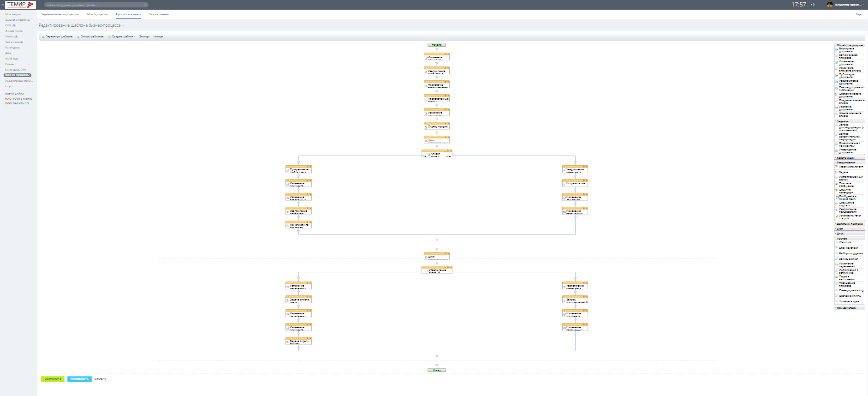Switch to Мои процессы tab
The width and height of the screenshot is (868, 396).
click(97, 14)
